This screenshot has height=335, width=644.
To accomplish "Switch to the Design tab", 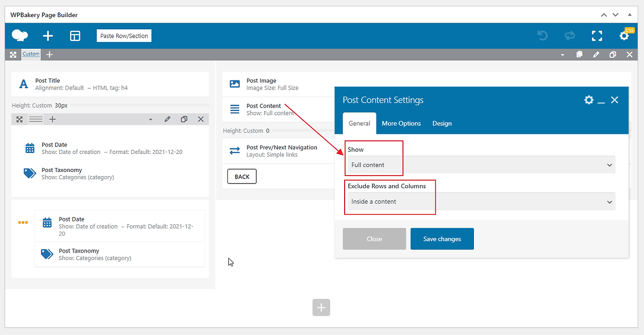I will pos(442,123).
